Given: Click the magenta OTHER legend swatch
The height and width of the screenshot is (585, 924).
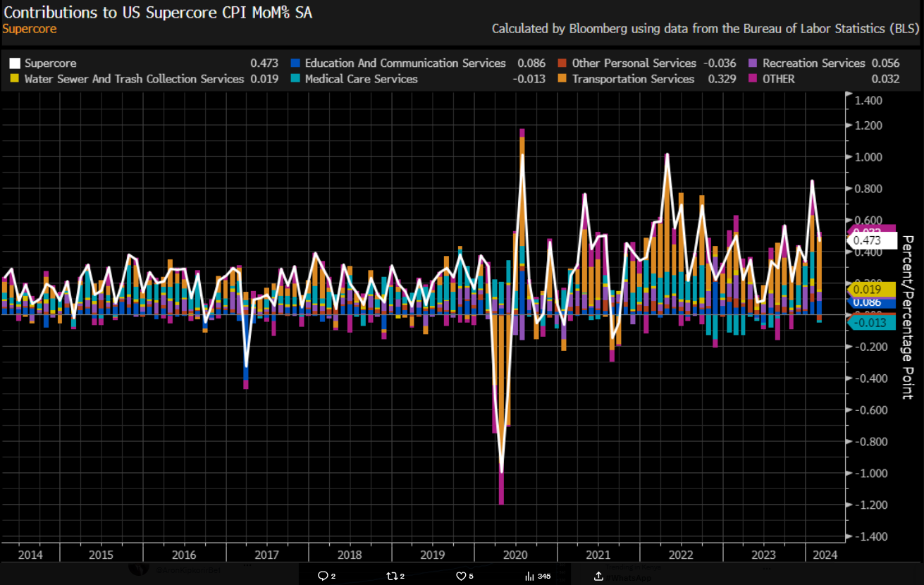Looking at the screenshot, I should point(752,79).
